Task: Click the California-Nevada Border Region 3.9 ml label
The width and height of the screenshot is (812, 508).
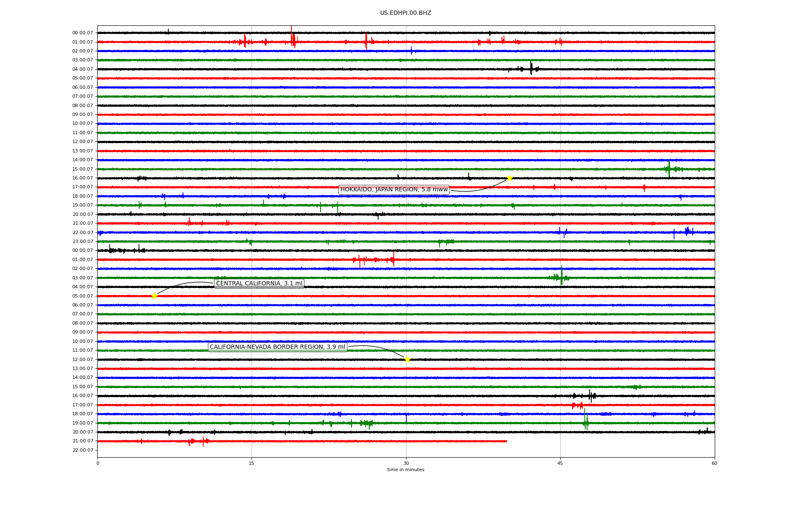Action: (277, 347)
